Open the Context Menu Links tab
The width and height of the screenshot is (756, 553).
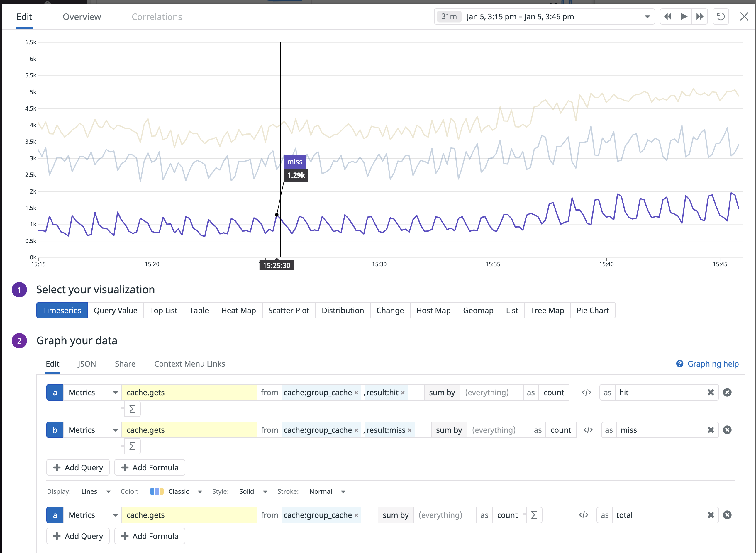(x=189, y=364)
